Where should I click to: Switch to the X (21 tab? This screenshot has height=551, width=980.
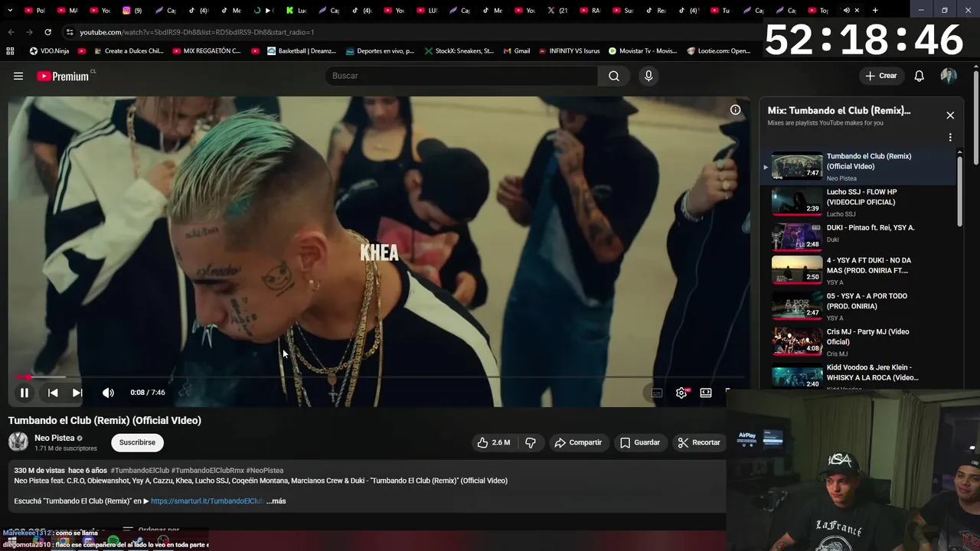[x=557, y=11]
